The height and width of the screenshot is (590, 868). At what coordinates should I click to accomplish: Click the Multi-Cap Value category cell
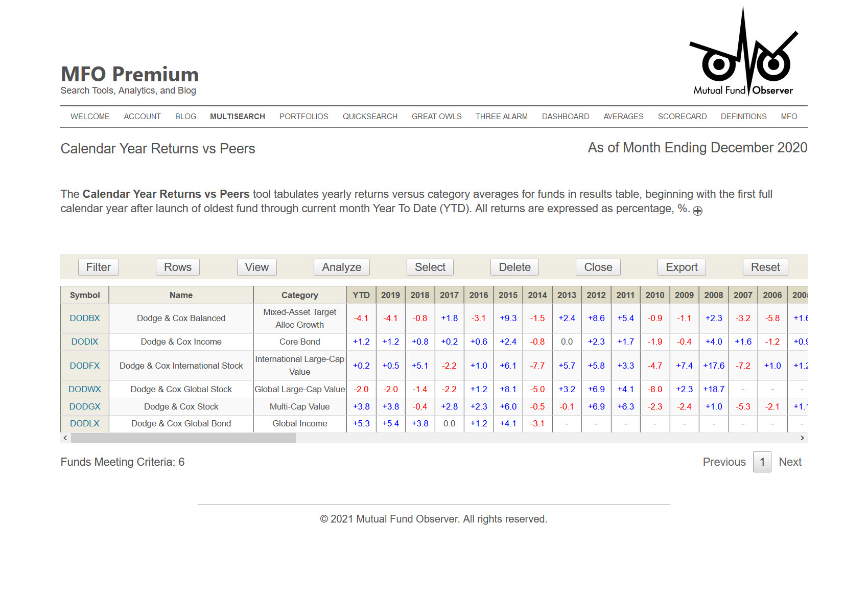[300, 406]
